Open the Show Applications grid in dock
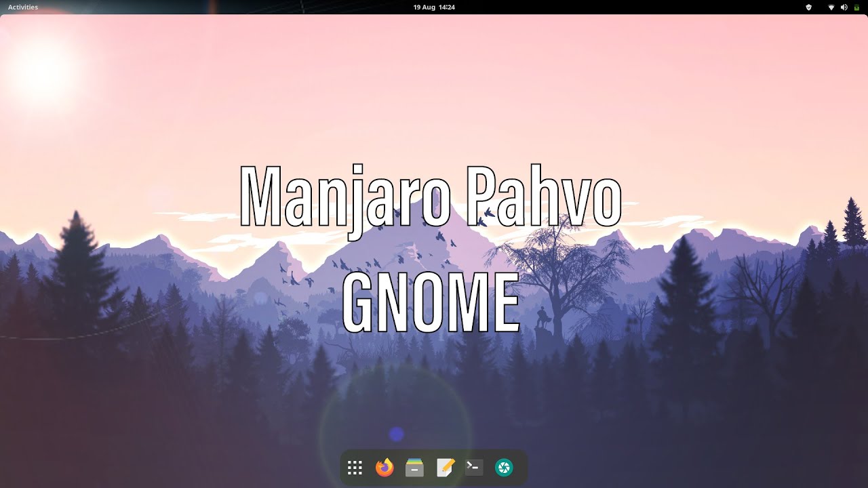This screenshot has height=488, width=868. point(355,468)
